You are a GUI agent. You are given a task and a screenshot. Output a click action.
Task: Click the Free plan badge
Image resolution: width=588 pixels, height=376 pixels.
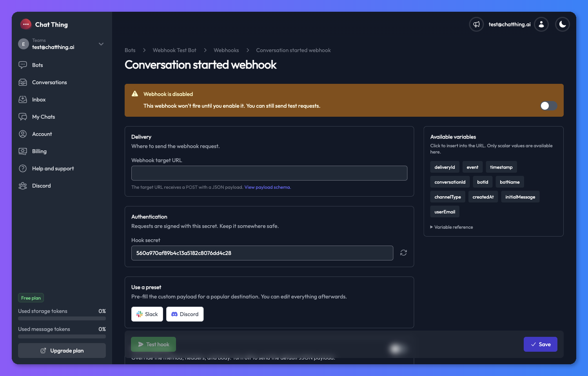31,298
